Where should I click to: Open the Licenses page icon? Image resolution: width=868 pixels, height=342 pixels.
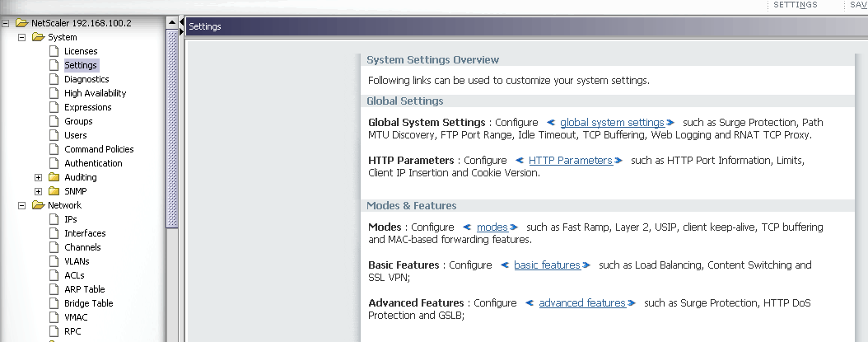[x=54, y=51]
